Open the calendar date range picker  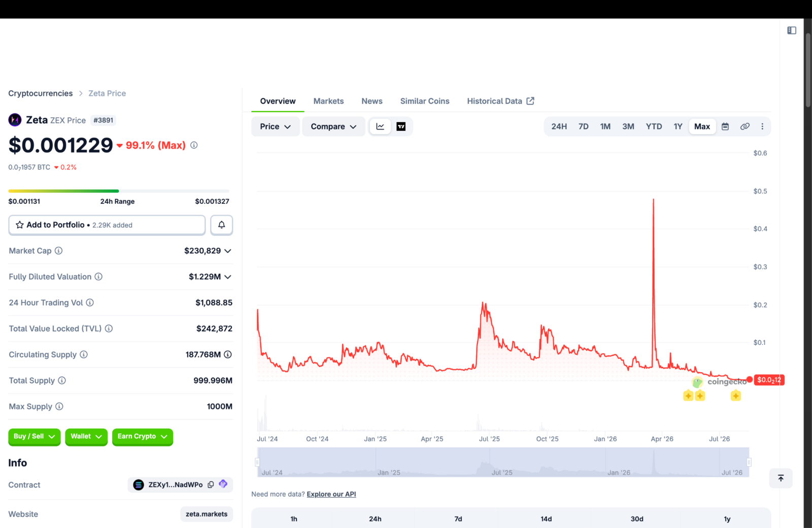point(725,126)
